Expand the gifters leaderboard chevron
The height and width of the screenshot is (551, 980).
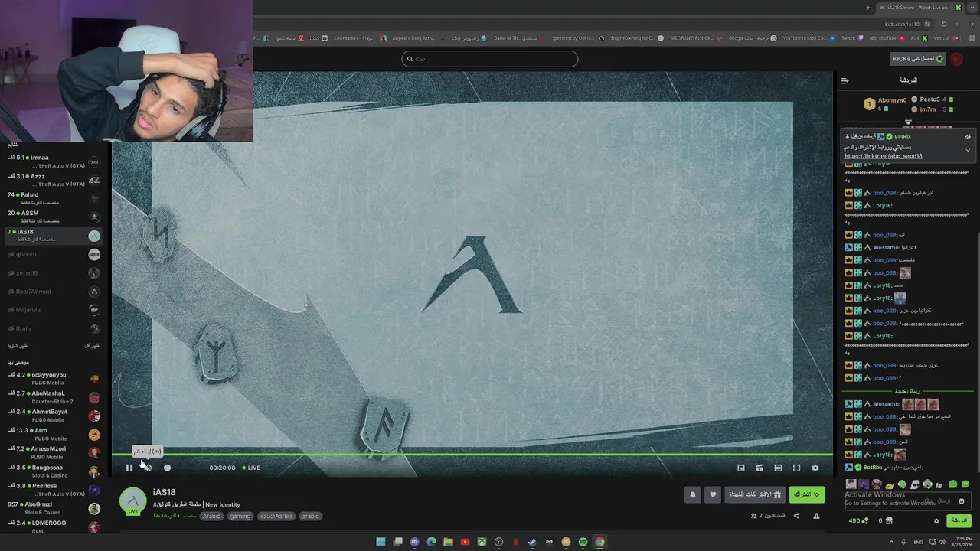click(908, 121)
